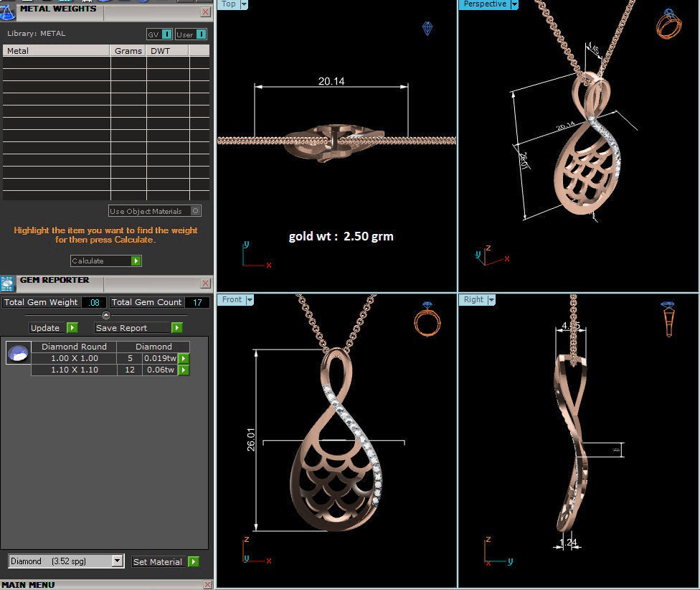Click the Grams column header
The image size is (700, 590).
[x=128, y=50]
